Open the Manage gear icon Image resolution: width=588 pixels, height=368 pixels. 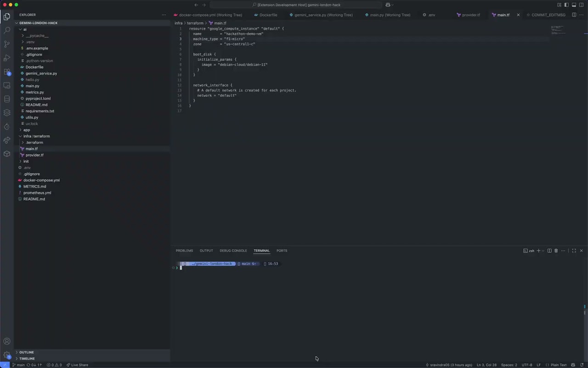(7, 355)
